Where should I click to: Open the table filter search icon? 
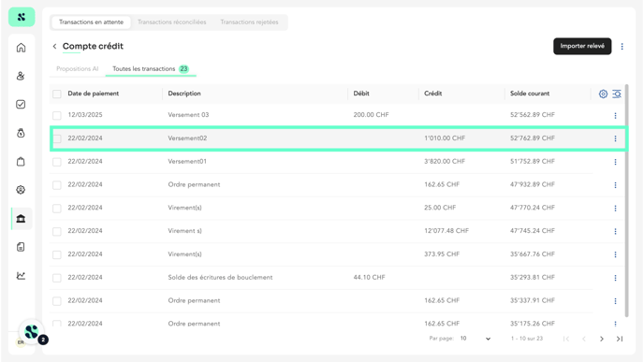[x=617, y=94]
